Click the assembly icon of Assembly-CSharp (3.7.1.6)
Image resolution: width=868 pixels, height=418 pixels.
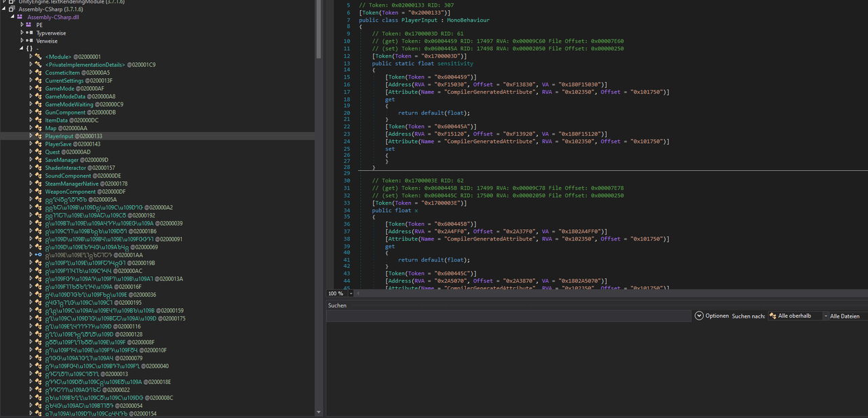(12, 9)
